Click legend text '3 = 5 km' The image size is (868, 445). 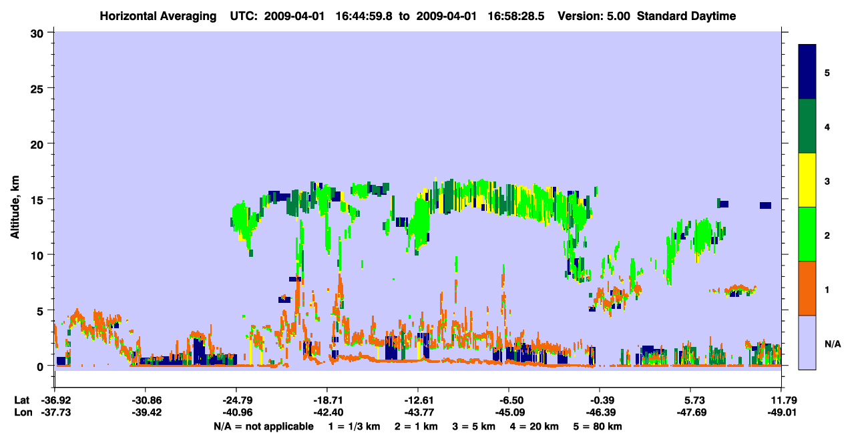coord(473,426)
